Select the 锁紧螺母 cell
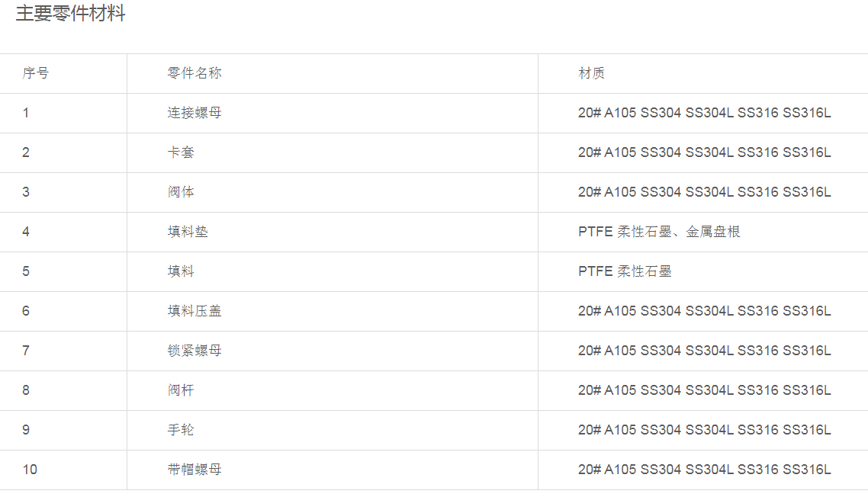 click(x=194, y=351)
